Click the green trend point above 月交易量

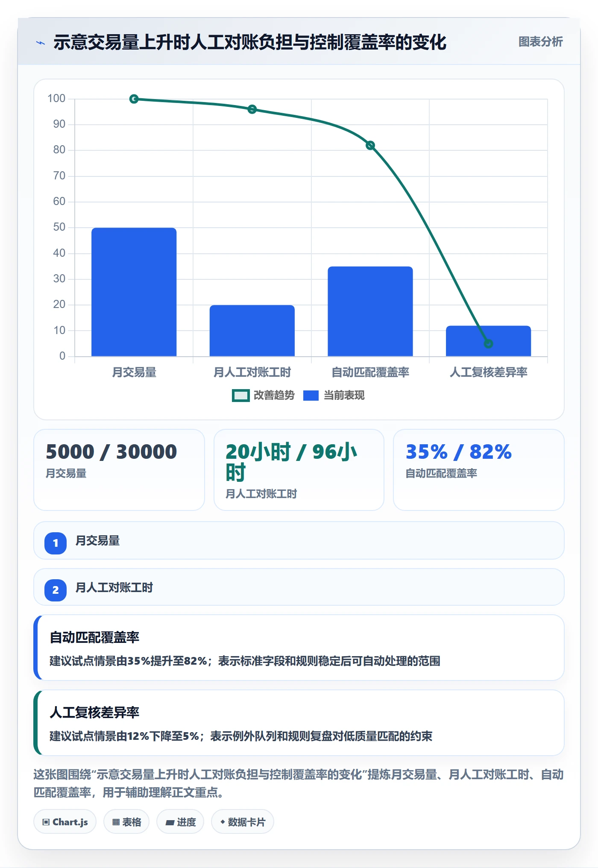134,99
